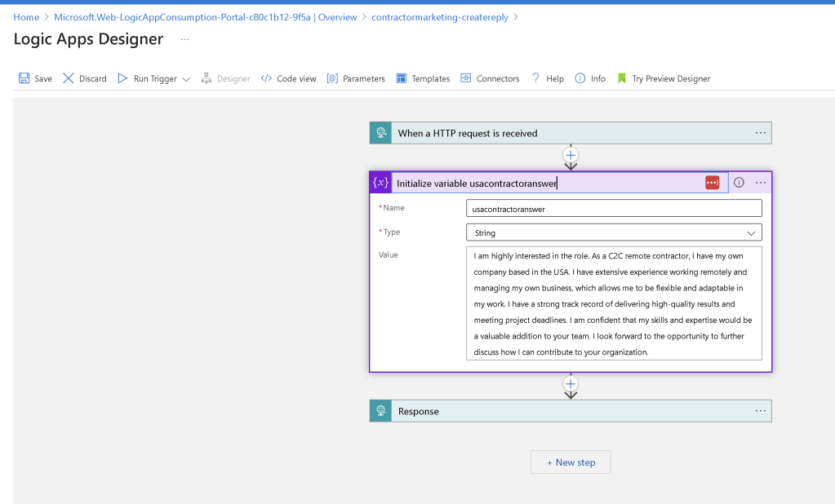This screenshot has width=835, height=504.
Task: Open ellipsis menu next to Logic Apps Designer title
Action: tap(184, 39)
